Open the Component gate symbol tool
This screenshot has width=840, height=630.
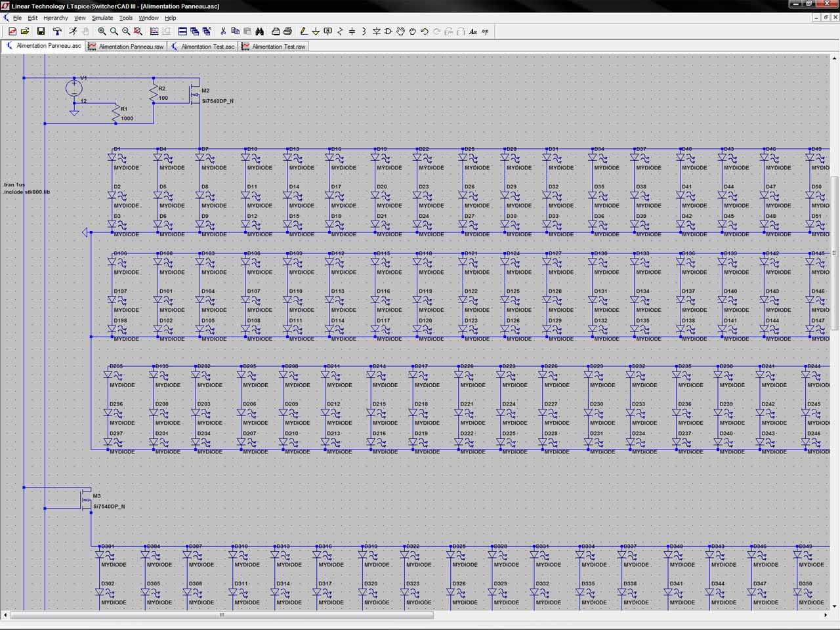[x=388, y=31]
